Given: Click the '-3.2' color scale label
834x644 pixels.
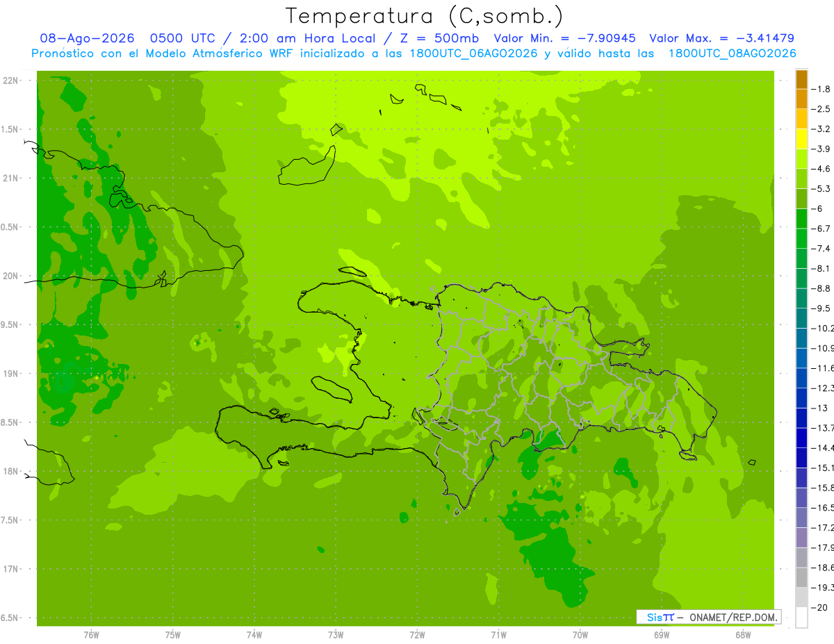Looking at the screenshot, I should tap(821, 129).
